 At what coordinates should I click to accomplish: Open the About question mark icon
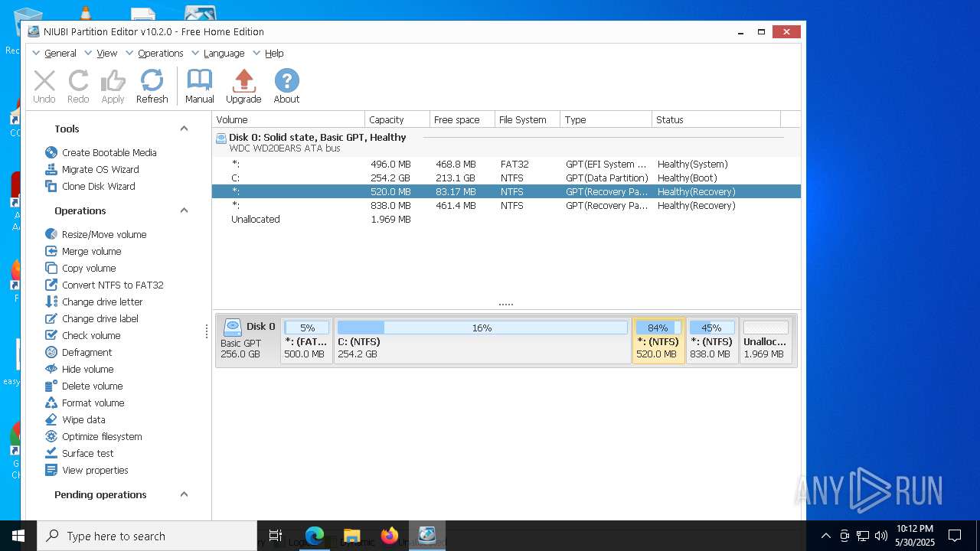[x=286, y=86]
